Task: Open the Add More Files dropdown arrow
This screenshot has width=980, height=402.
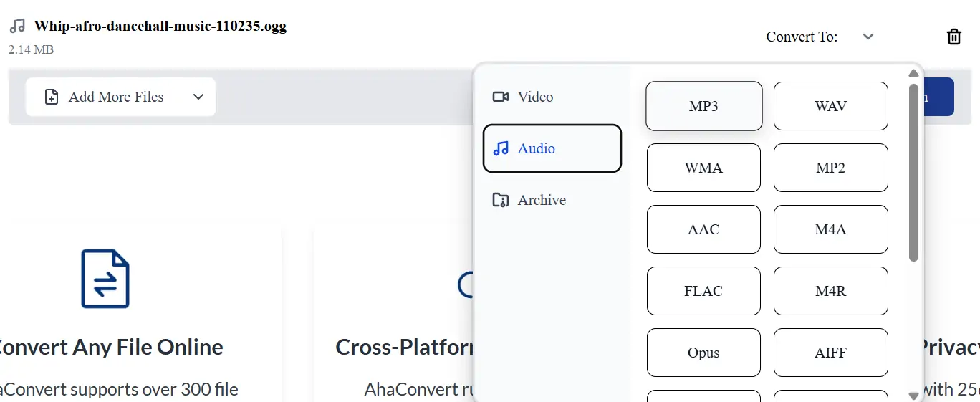Action: pyautogui.click(x=198, y=97)
